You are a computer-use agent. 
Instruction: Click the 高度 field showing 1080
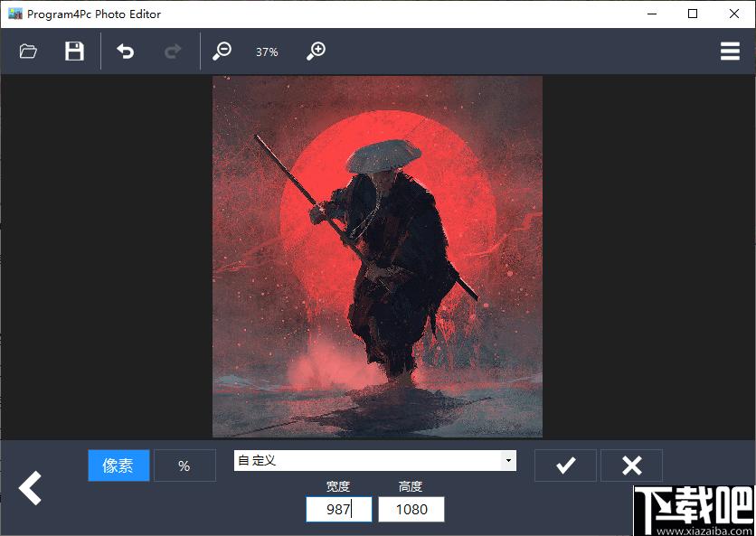pos(411,509)
